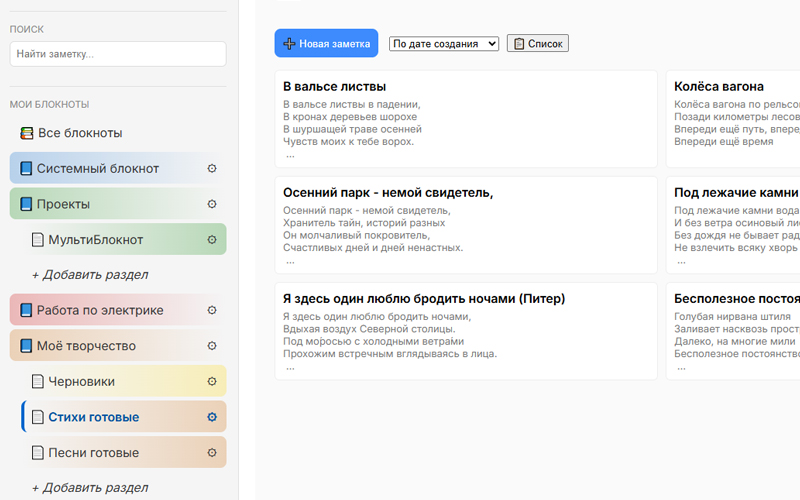
Task: Open settings gear for МультиБлокнот section
Action: tap(212, 240)
